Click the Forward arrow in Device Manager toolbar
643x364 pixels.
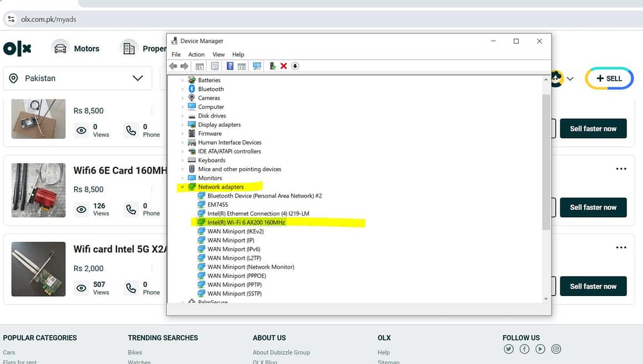point(184,66)
